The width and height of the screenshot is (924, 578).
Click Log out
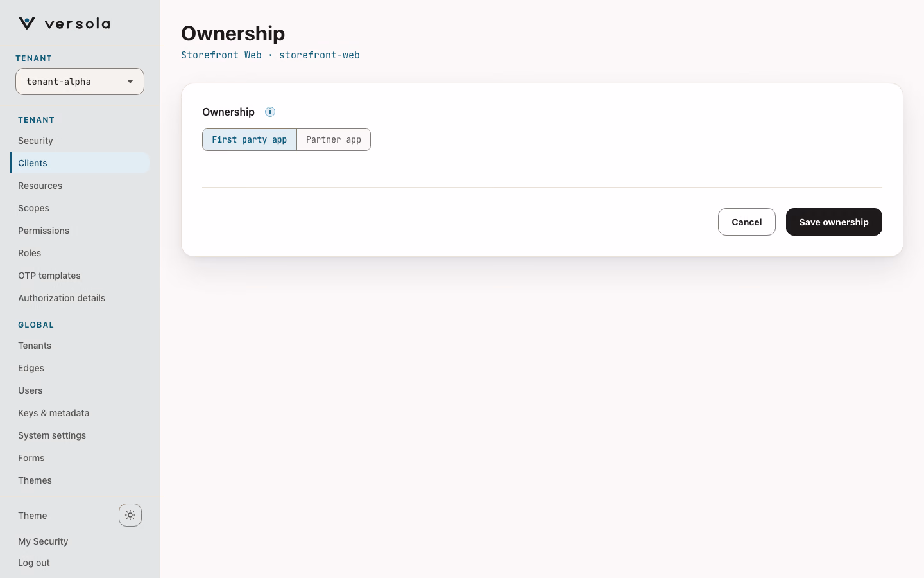tap(34, 563)
